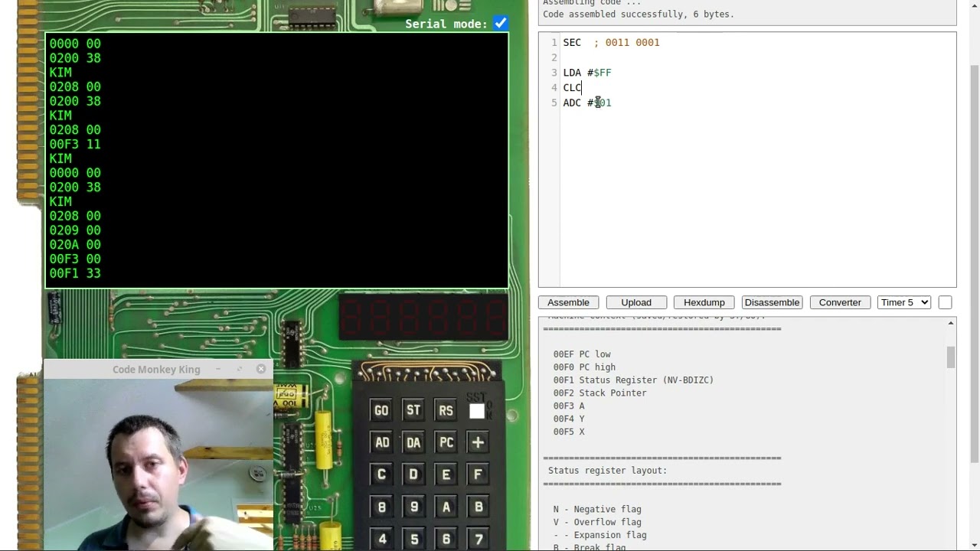Click the Assemble button
980x551 pixels.
(568, 302)
